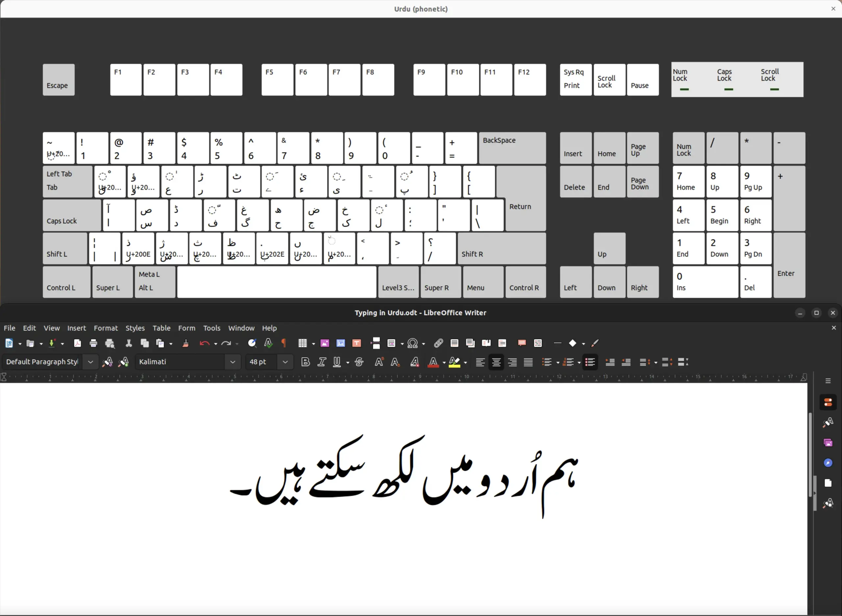
Task: Expand the font size 48pt dropdown
Action: click(285, 362)
